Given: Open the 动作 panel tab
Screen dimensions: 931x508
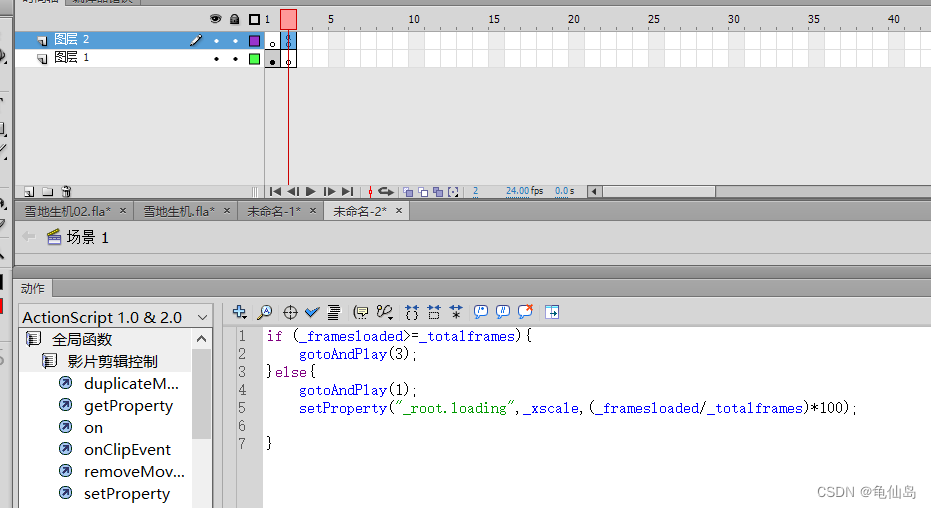Looking at the screenshot, I should [33, 288].
